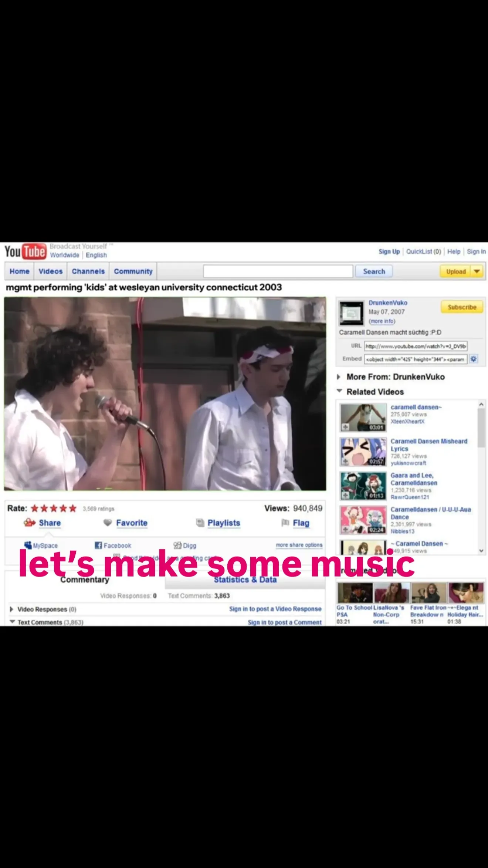Viewport: 488px width, 868px height.
Task: Share the video via the Digg icon
Action: 177,545
